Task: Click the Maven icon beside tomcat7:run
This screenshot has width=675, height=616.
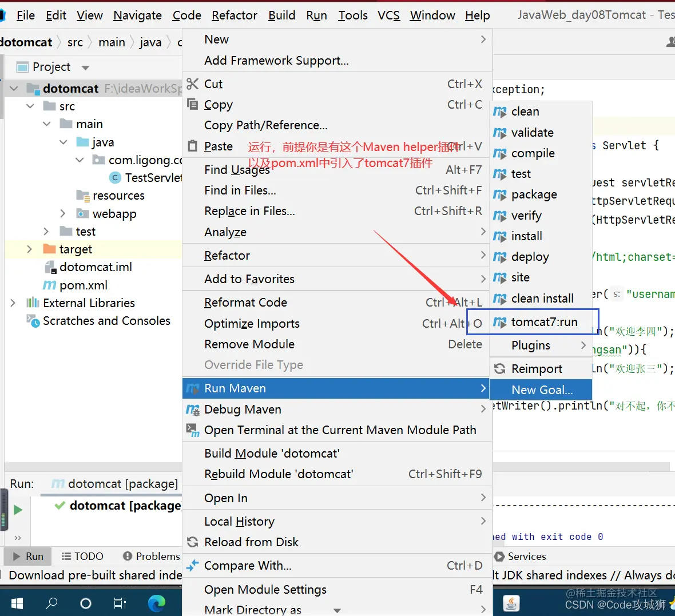Action: point(499,322)
